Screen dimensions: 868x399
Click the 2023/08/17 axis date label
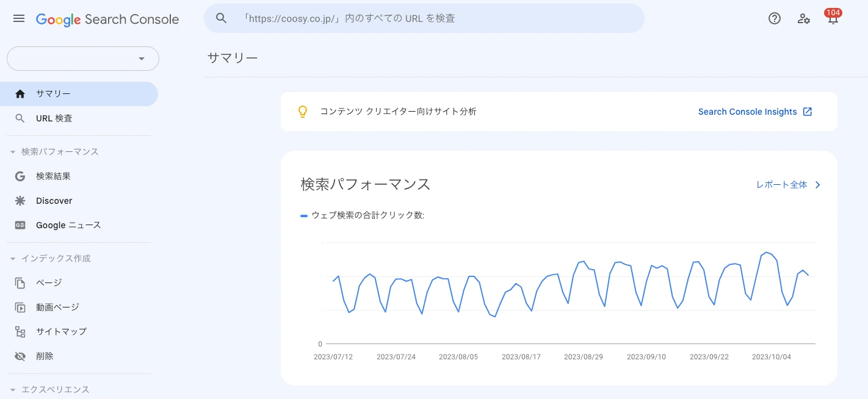click(521, 357)
